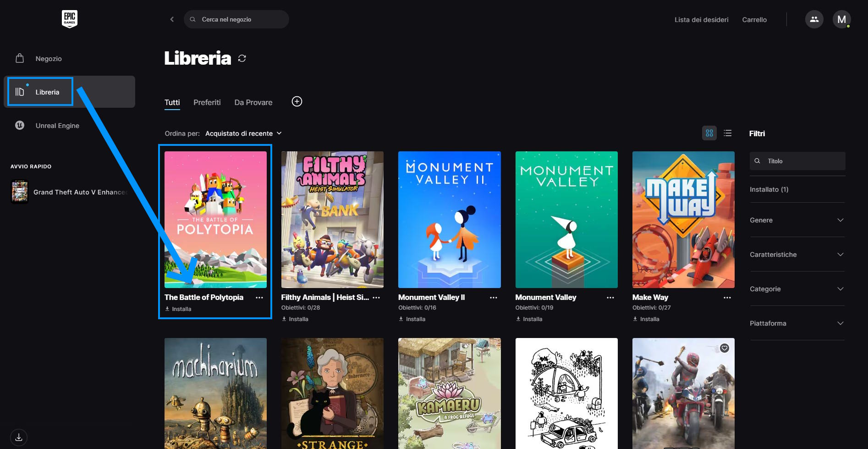
Task: Open the green Monument Valley cover art
Action: tap(566, 220)
